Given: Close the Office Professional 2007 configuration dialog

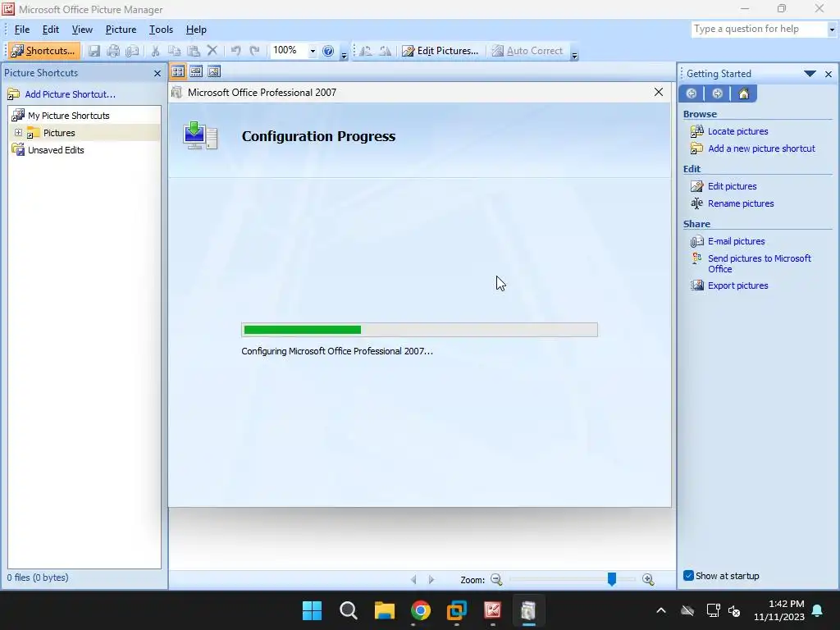Looking at the screenshot, I should [659, 92].
